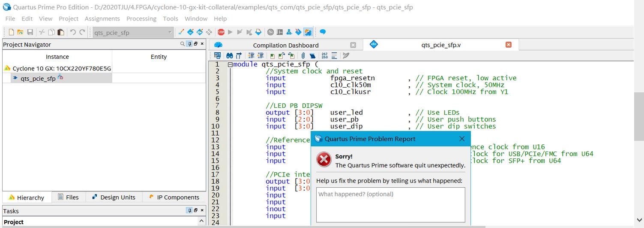The height and width of the screenshot is (228, 644).
Task: Toggle the line numbers 267/268 icon
Action: (325, 55)
